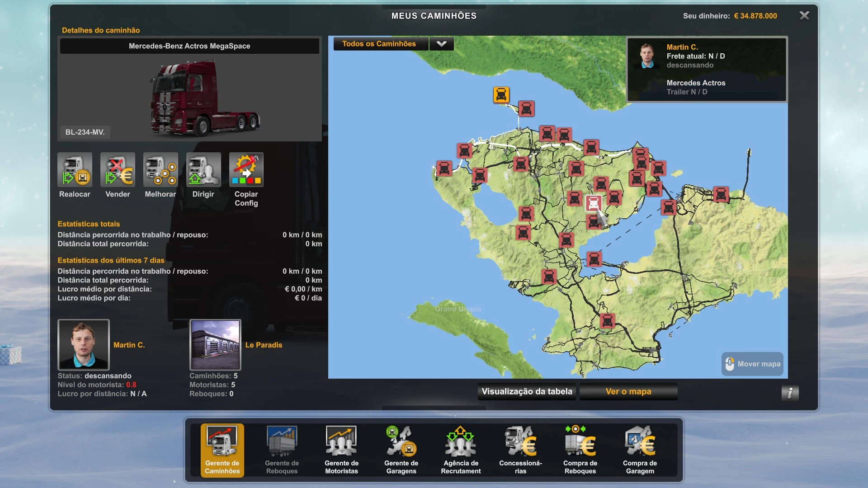The height and width of the screenshot is (488, 868).
Task: Switch to Visualização da tabela
Action: [x=527, y=392]
